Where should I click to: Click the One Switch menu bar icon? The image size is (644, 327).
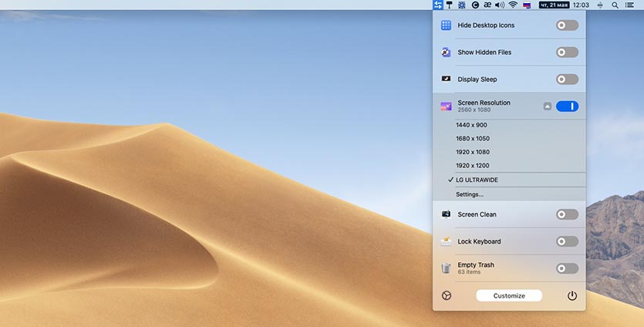[x=438, y=5]
